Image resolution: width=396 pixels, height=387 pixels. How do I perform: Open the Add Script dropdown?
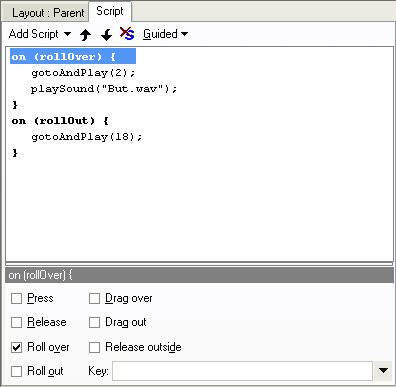[x=40, y=34]
